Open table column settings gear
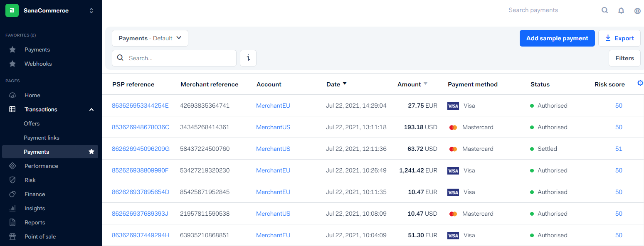This screenshot has height=246, width=644. click(640, 84)
